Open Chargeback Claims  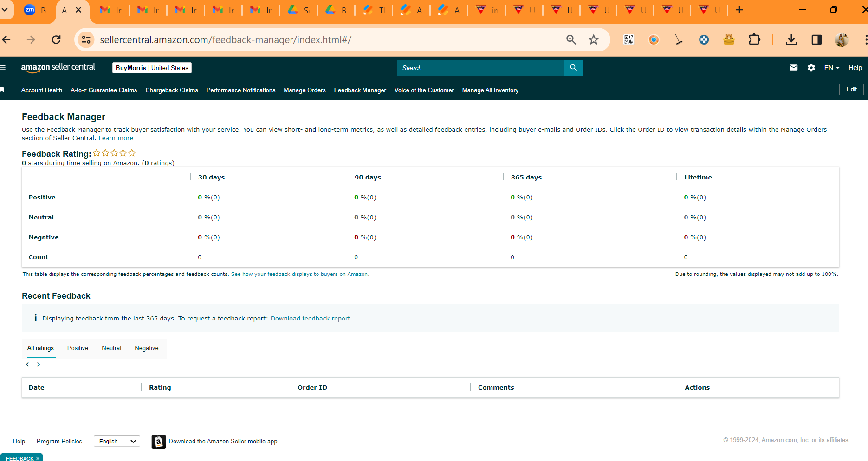pyautogui.click(x=172, y=90)
